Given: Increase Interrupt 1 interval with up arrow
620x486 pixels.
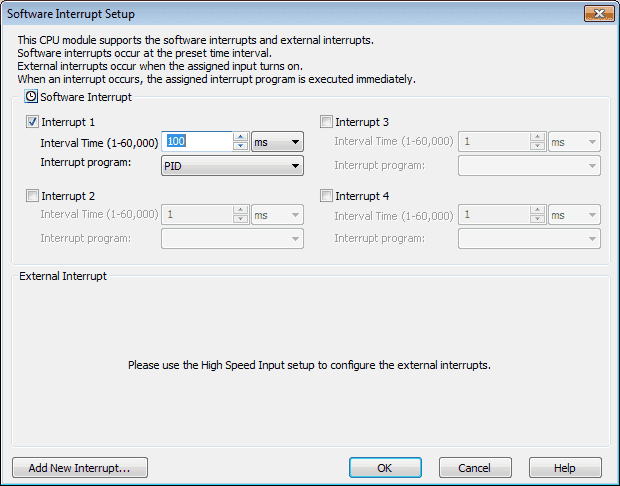Looking at the screenshot, I should (x=240, y=137).
